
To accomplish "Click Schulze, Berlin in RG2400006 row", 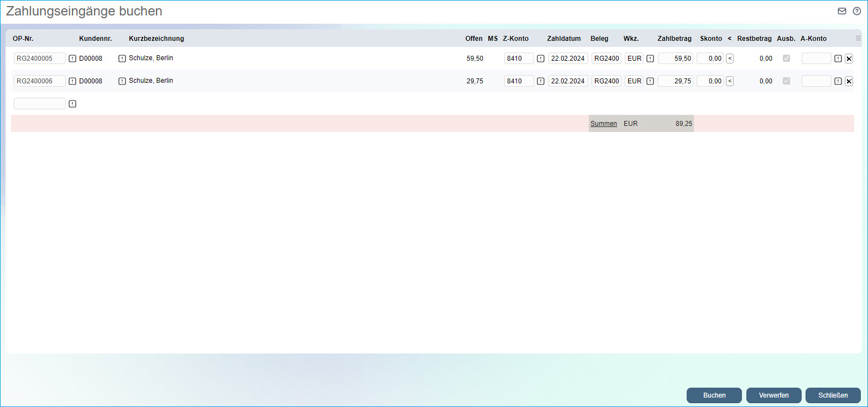I will [x=151, y=81].
